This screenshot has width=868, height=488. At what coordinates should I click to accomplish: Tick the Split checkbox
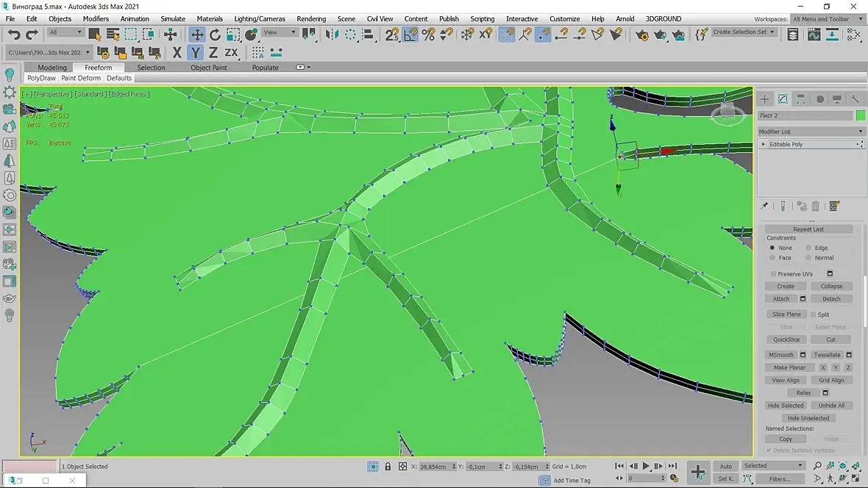pyautogui.click(x=813, y=315)
